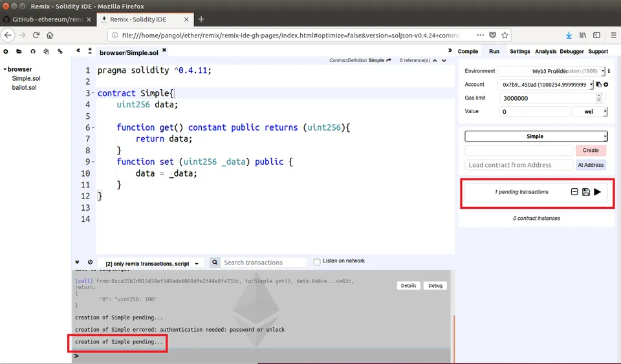This screenshot has height=364, width=621.
Task: Open local file via folder icon
Action: click(19, 52)
